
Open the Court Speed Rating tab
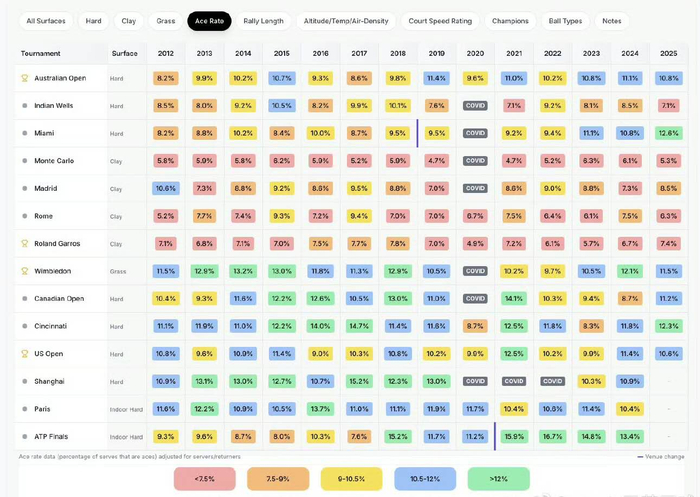point(440,21)
